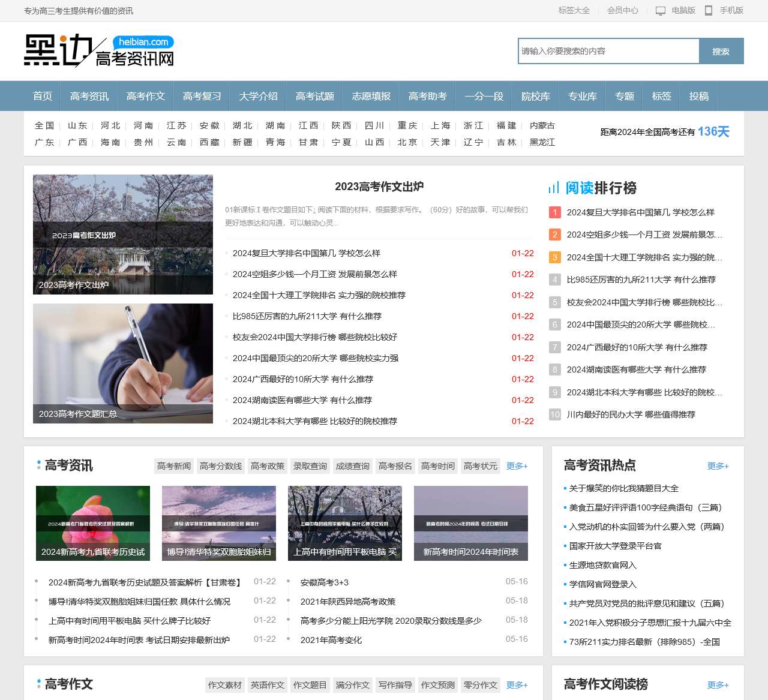Viewport: 768px width, 700px height.
Task: Open the 会员中心 member center
Action: coord(621,10)
